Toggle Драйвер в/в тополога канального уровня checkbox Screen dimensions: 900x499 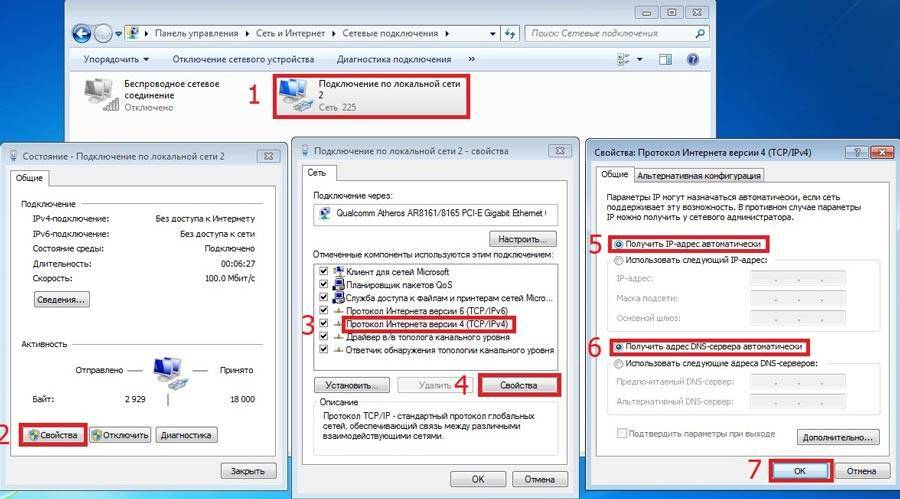(324, 336)
